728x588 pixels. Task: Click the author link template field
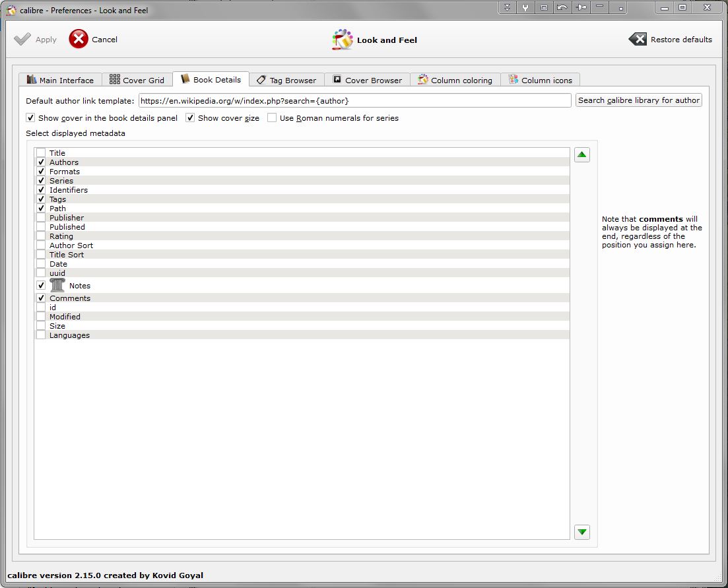(354, 101)
